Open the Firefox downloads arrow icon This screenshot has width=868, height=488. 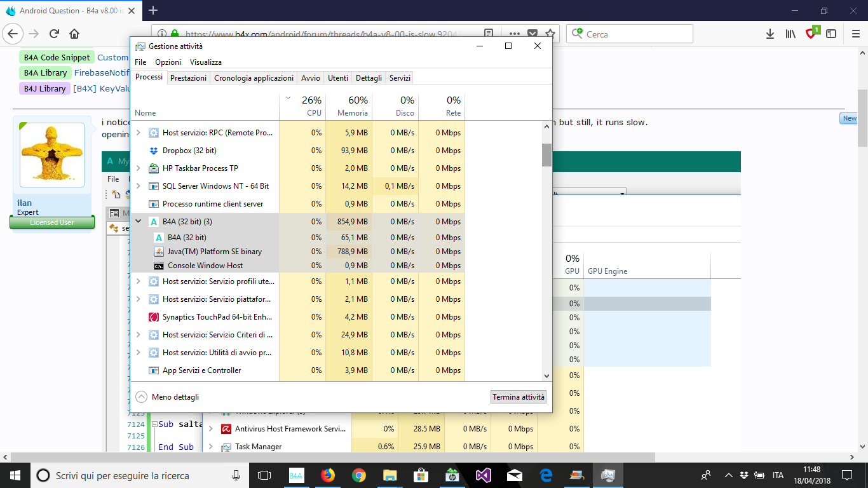[x=770, y=34]
